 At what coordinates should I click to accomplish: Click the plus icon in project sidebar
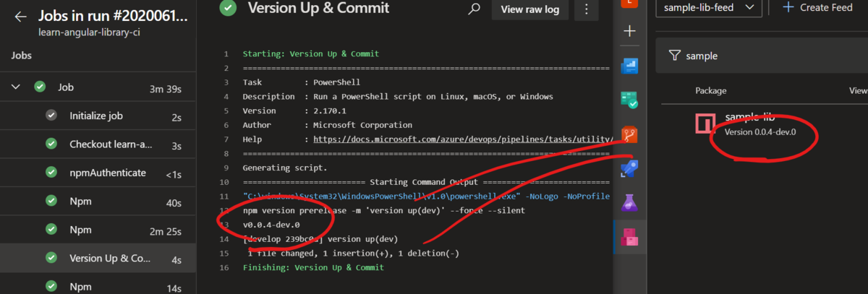pyautogui.click(x=629, y=32)
